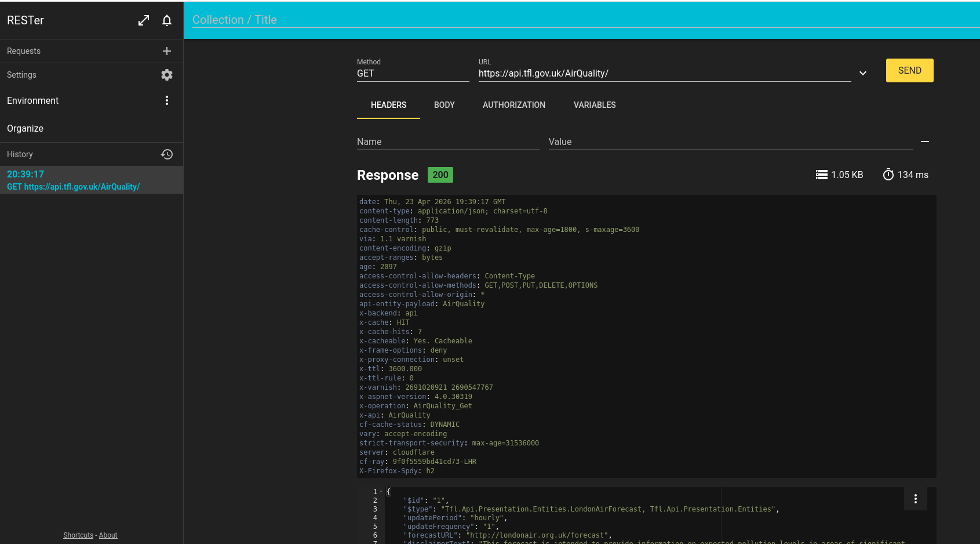Open response body three-dot options menu
The height and width of the screenshot is (544, 980).
[x=915, y=499]
